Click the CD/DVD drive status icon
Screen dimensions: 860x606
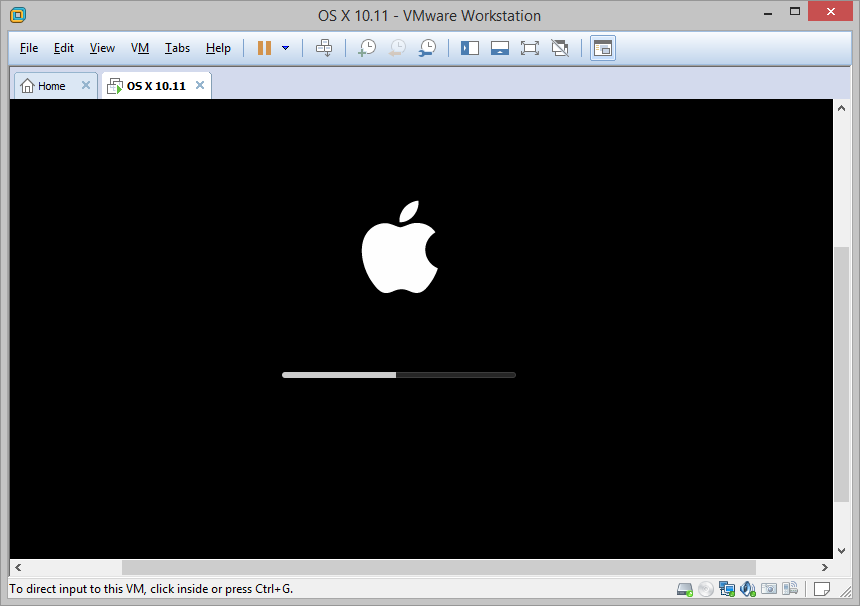[706, 590]
